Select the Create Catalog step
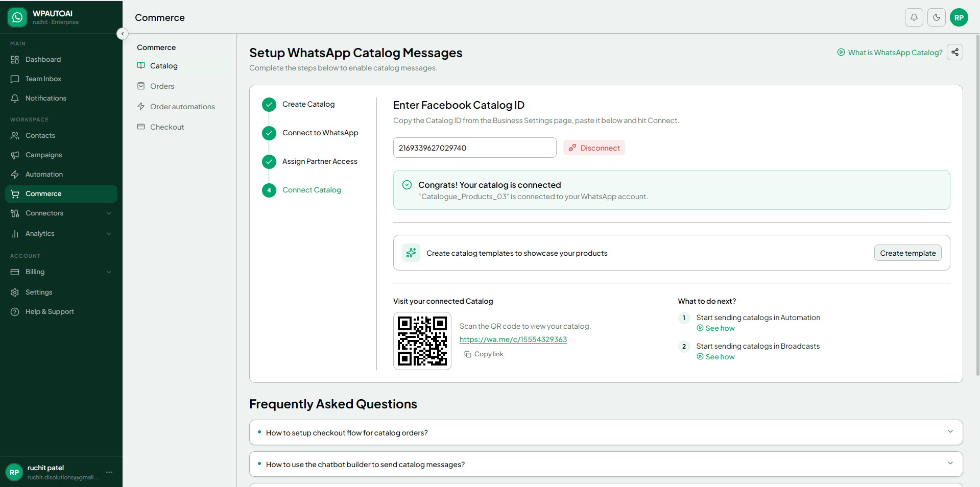 [x=308, y=104]
